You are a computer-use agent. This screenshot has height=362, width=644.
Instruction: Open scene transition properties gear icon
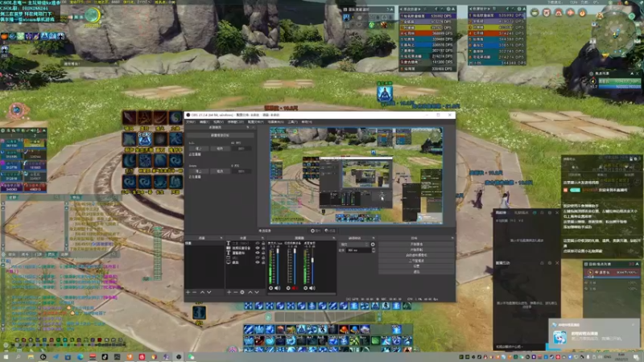373,245
